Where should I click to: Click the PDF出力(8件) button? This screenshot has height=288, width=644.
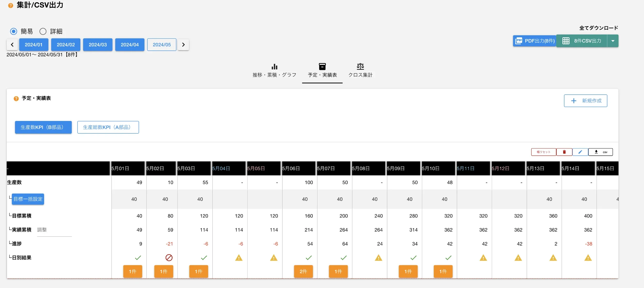pyautogui.click(x=535, y=41)
